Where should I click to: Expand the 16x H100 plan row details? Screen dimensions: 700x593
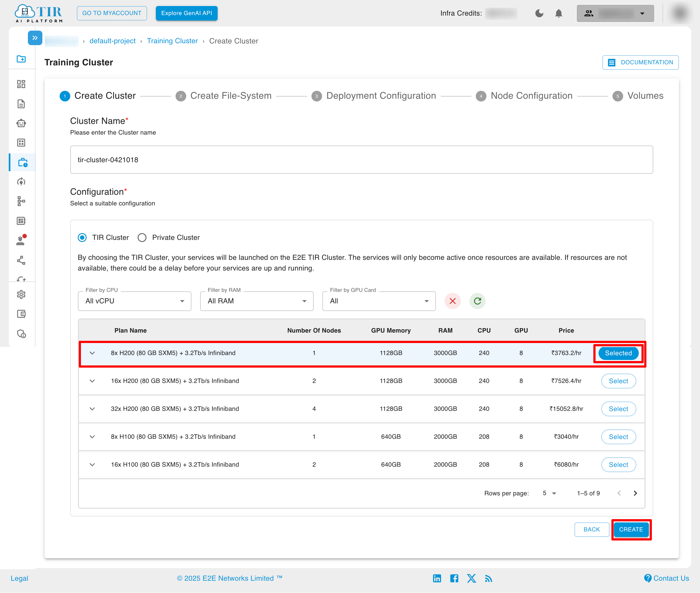pyautogui.click(x=92, y=465)
